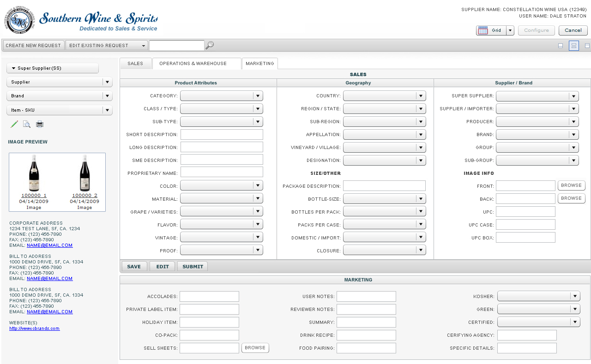This screenshot has width=591, height=364.
Task: Select the 100000_2 bottle thumbnail
Action: click(84, 173)
